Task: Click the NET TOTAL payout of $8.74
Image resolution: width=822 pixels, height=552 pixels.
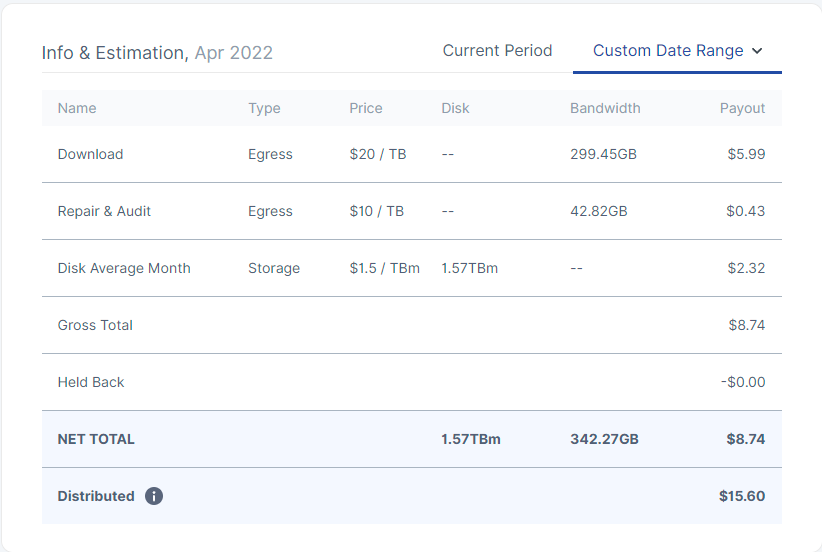Action: coord(745,439)
